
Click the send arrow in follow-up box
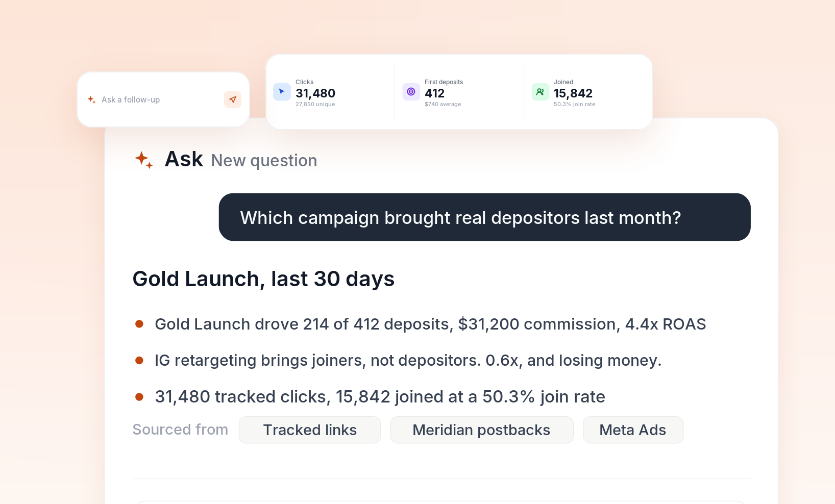(x=233, y=99)
